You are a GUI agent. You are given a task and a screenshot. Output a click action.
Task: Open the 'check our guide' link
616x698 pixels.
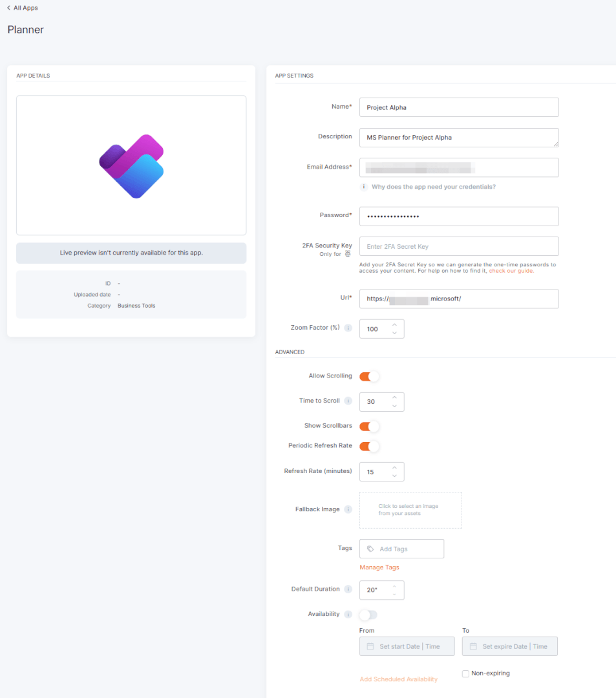point(511,271)
